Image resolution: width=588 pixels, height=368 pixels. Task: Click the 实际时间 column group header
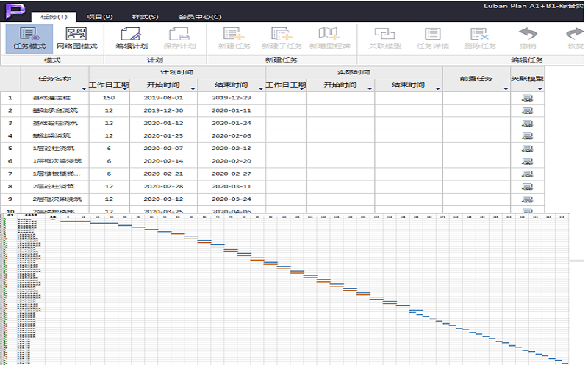point(354,72)
